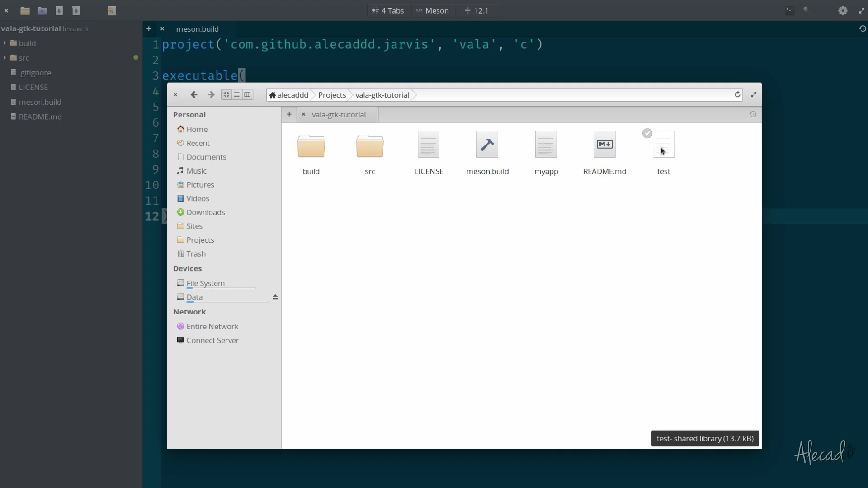Screen dimensions: 868x488
Task: Go back in the file manager
Action: (194, 94)
